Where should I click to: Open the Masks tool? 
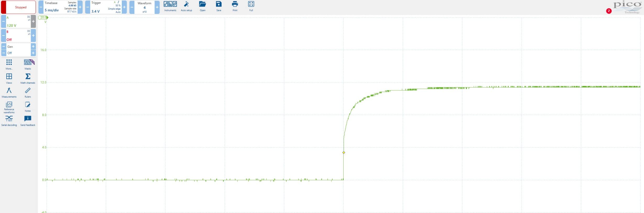pos(28,64)
